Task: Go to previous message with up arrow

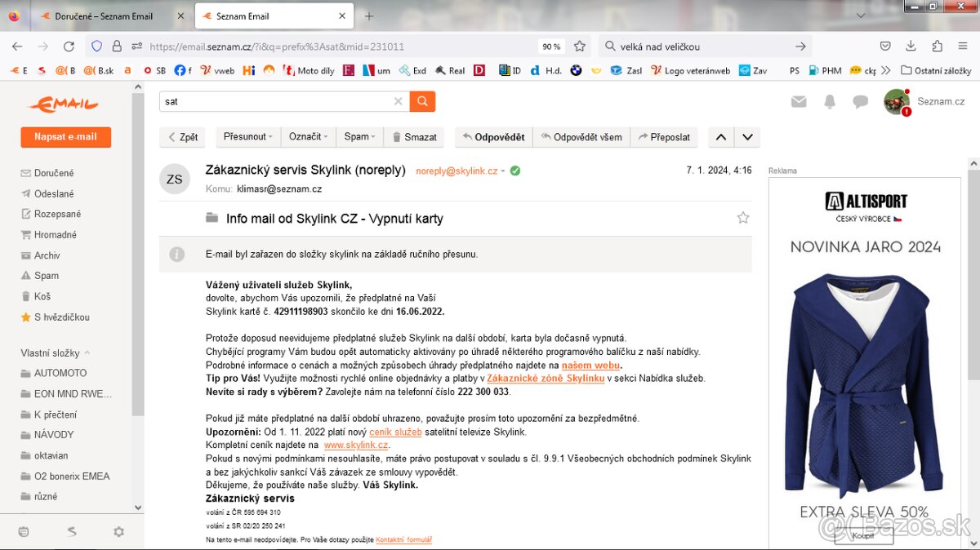Action: pyautogui.click(x=720, y=137)
